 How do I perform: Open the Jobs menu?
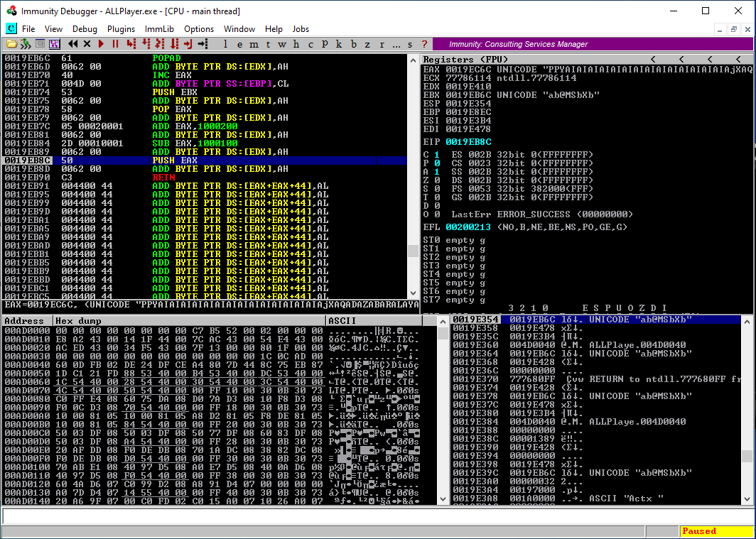point(301,29)
